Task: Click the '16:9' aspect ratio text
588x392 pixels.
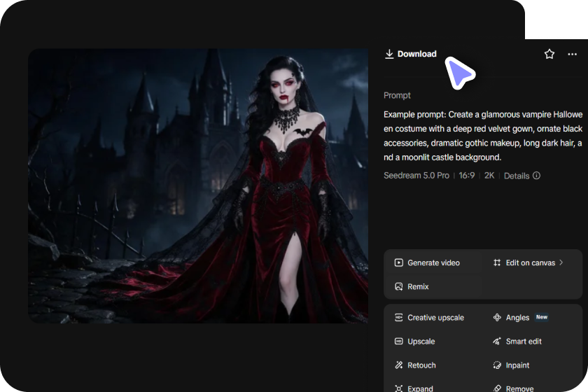Action: (466, 176)
